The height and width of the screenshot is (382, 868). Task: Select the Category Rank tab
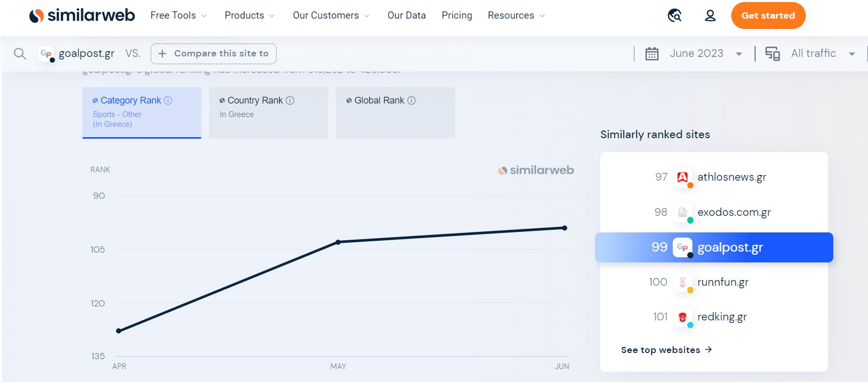pos(142,112)
